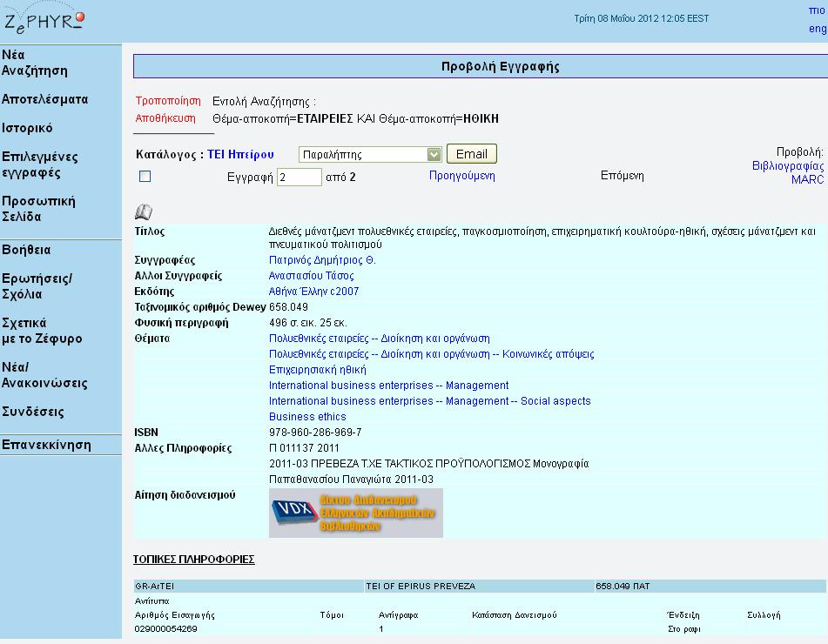Open subject Επιχειρησιακή ηθική
Screen dimensions: 828x644
[318, 370]
